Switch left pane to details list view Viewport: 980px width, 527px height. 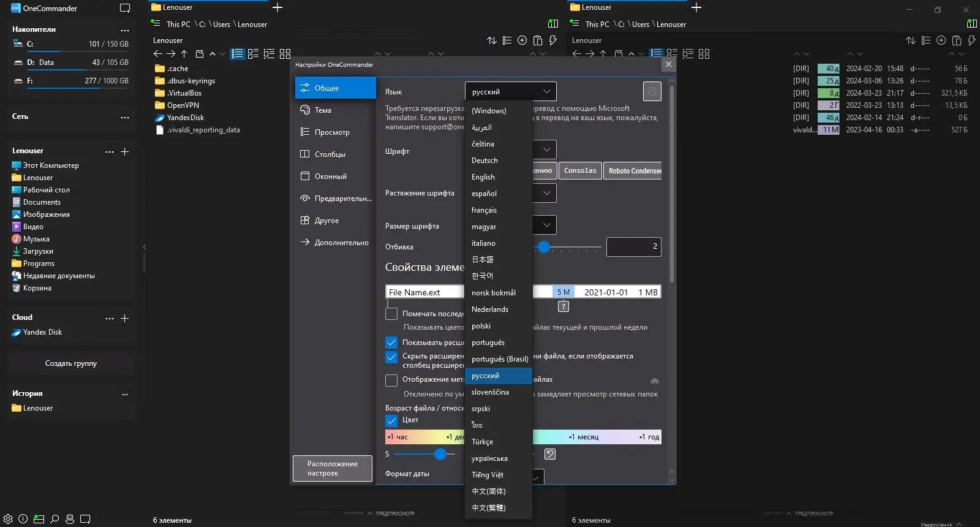point(237,54)
